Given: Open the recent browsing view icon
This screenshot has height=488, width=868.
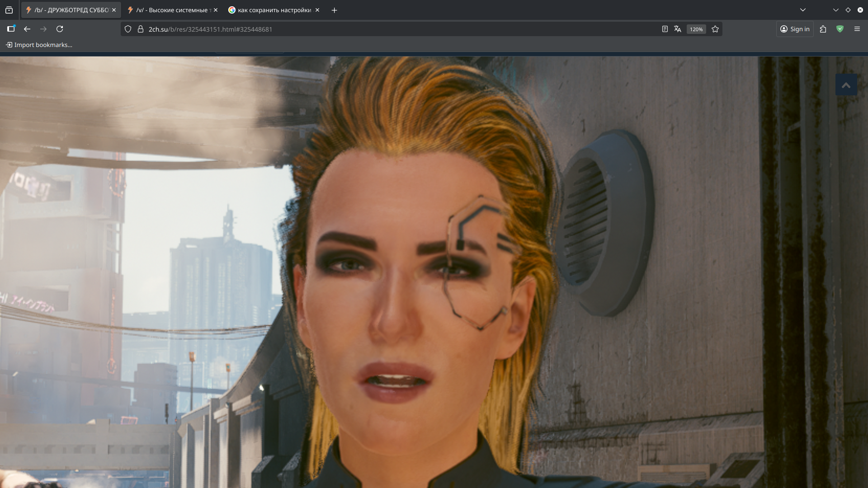Looking at the screenshot, I should (9, 10).
